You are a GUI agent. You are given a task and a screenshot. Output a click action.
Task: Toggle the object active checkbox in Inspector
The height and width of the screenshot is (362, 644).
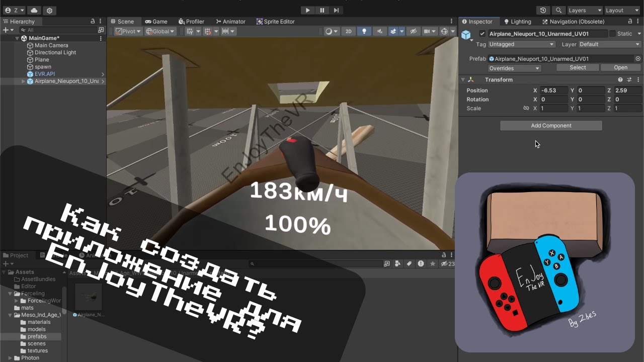(483, 34)
